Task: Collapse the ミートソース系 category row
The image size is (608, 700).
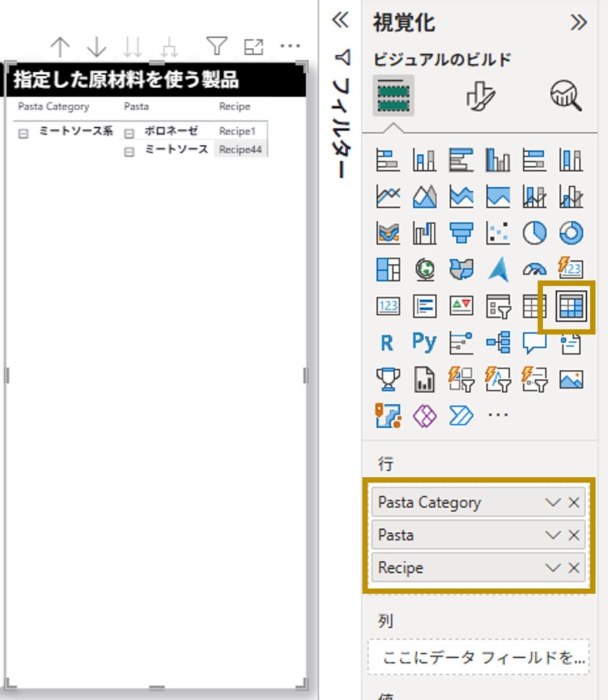Action: [x=23, y=134]
